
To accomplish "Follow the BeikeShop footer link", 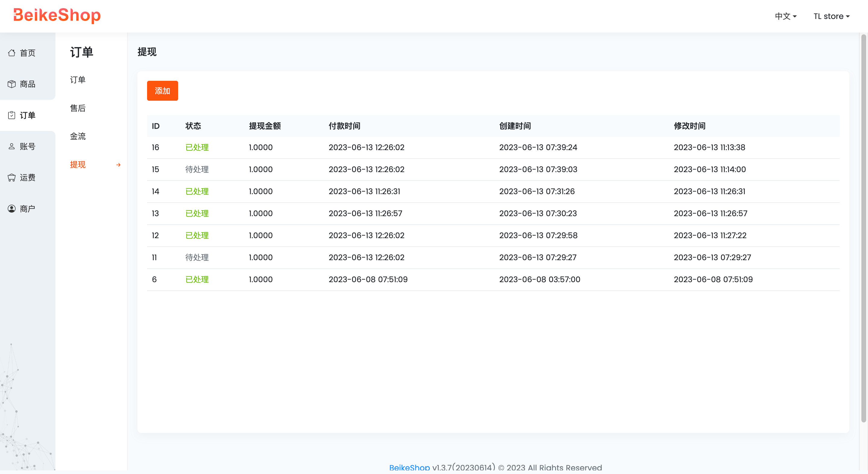I will tap(409, 467).
